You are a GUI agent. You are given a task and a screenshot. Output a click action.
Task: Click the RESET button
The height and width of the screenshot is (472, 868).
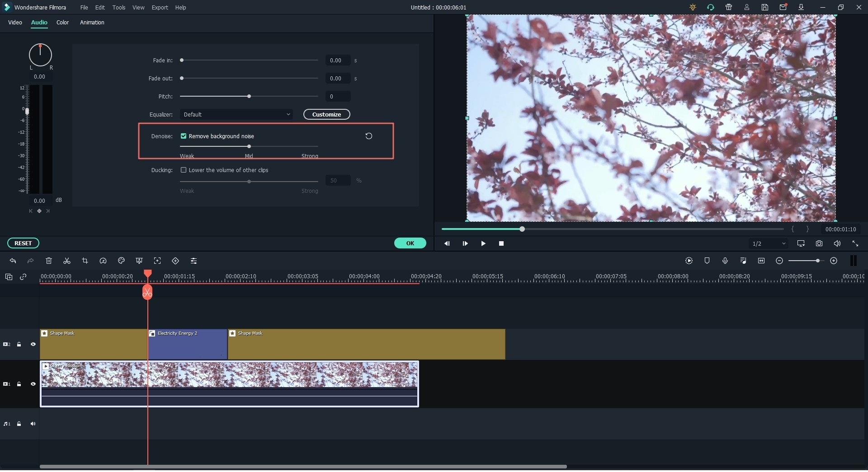(23, 243)
